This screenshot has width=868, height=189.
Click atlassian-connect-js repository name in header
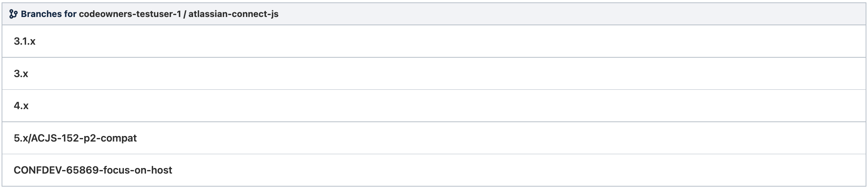click(233, 14)
